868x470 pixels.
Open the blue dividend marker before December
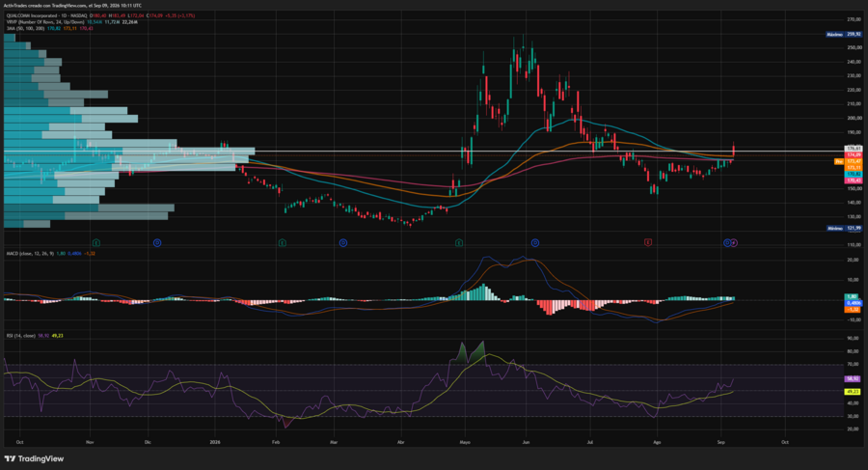(x=157, y=243)
